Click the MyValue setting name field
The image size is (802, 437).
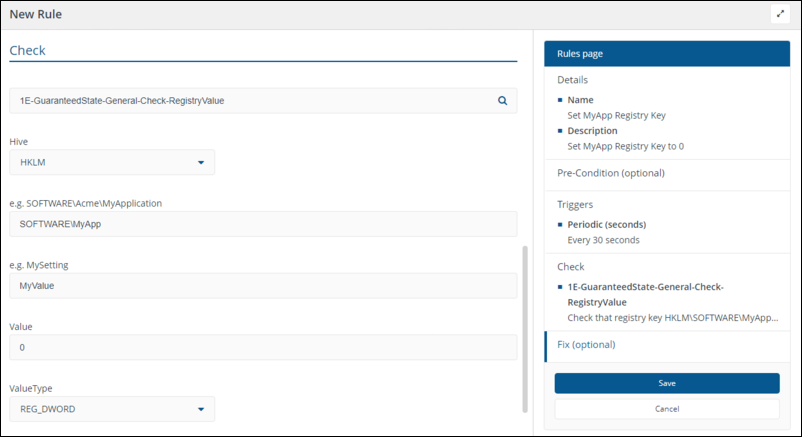(263, 286)
